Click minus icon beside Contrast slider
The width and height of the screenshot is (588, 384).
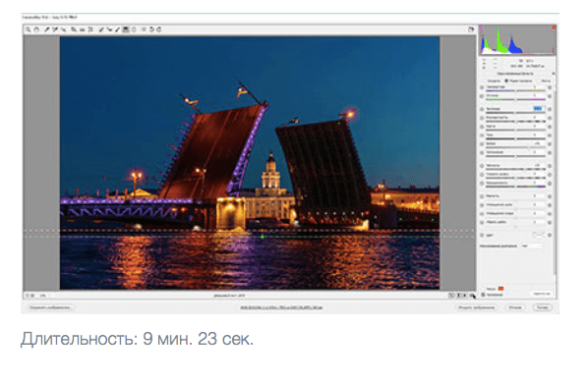(x=482, y=118)
